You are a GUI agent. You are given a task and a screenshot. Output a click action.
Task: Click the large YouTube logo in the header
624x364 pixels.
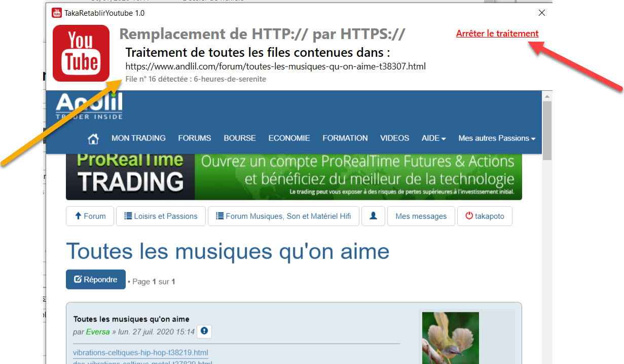(81, 53)
